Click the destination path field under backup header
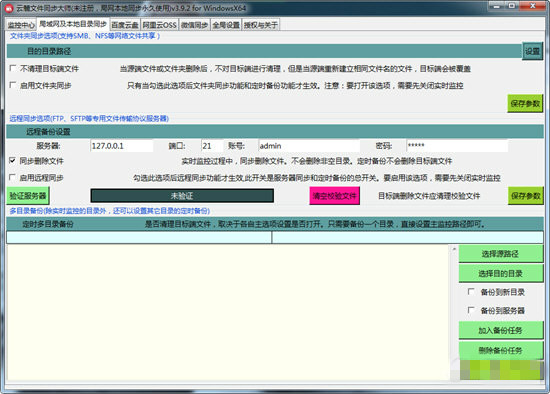 click(408, 238)
